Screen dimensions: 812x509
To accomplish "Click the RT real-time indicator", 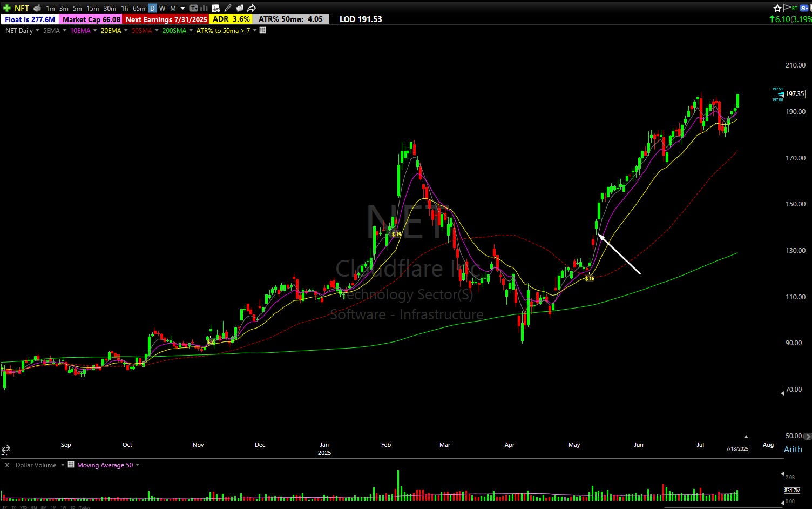I will click(x=795, y=8).
